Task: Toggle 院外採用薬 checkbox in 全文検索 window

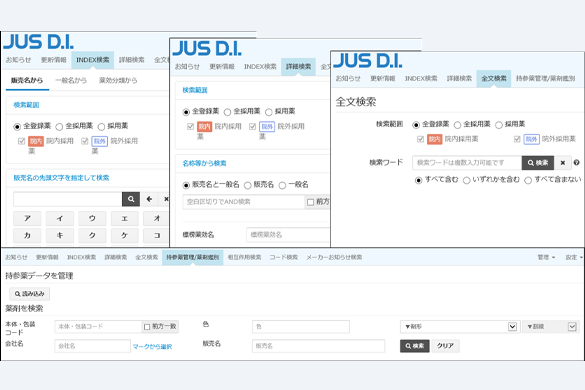Action: 517,139
